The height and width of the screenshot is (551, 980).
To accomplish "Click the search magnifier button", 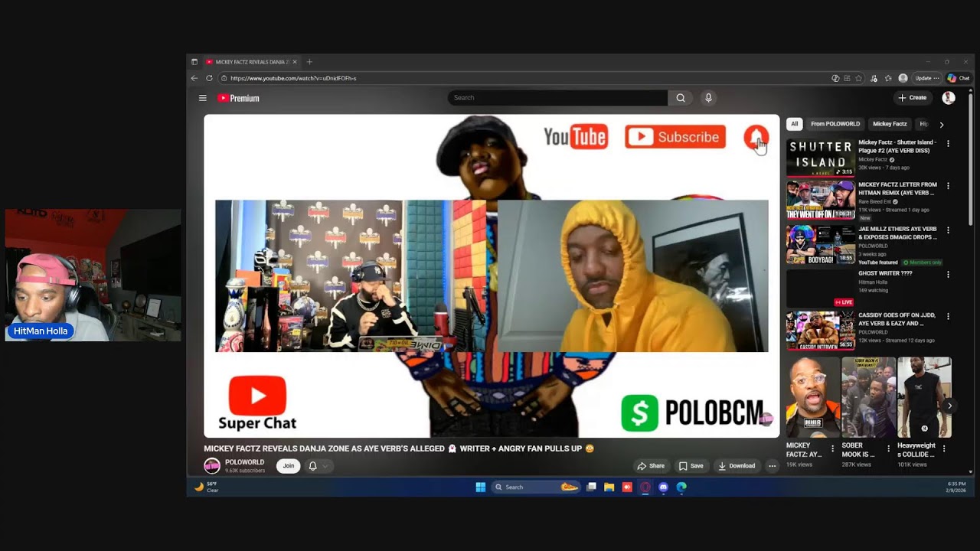I will (680, 98).
